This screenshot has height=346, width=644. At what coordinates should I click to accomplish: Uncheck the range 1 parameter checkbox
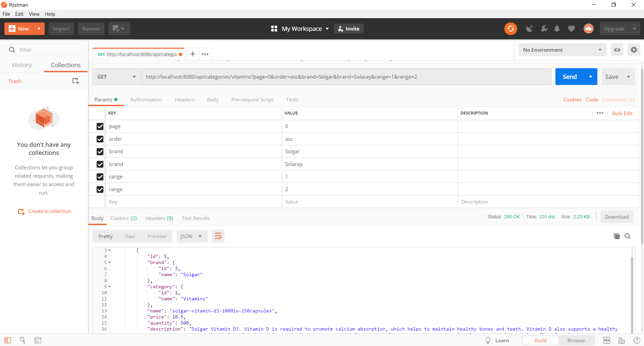point(100,177)
